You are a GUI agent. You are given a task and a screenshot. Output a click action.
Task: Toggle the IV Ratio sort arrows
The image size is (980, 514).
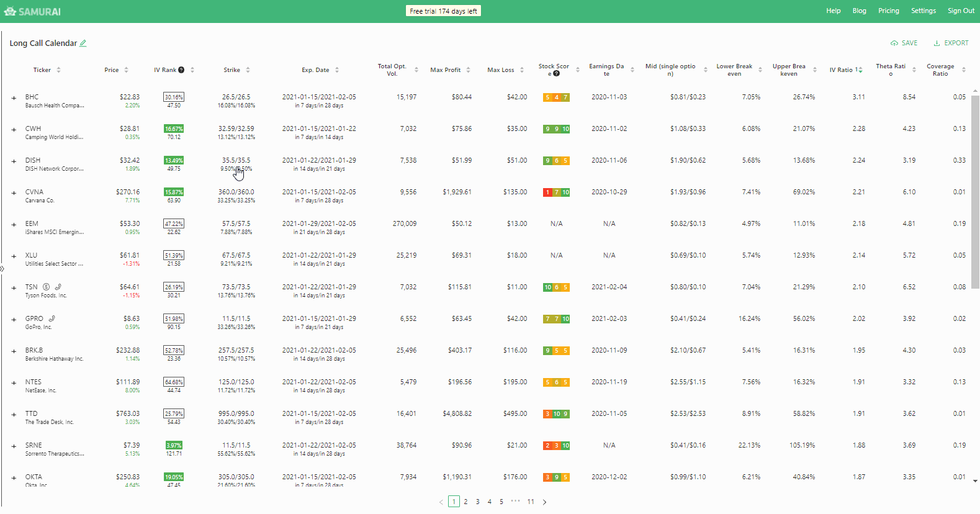pyautogui.click(x=860, y=70)
